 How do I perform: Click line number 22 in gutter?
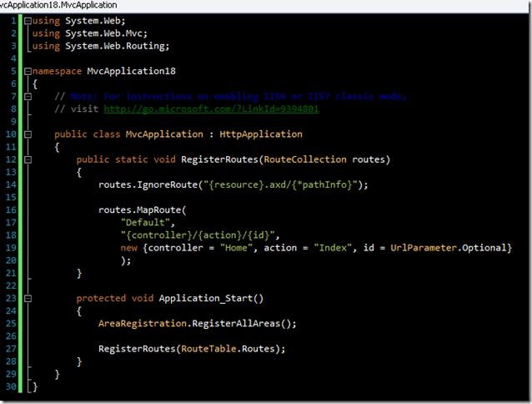tap(11, 285)
